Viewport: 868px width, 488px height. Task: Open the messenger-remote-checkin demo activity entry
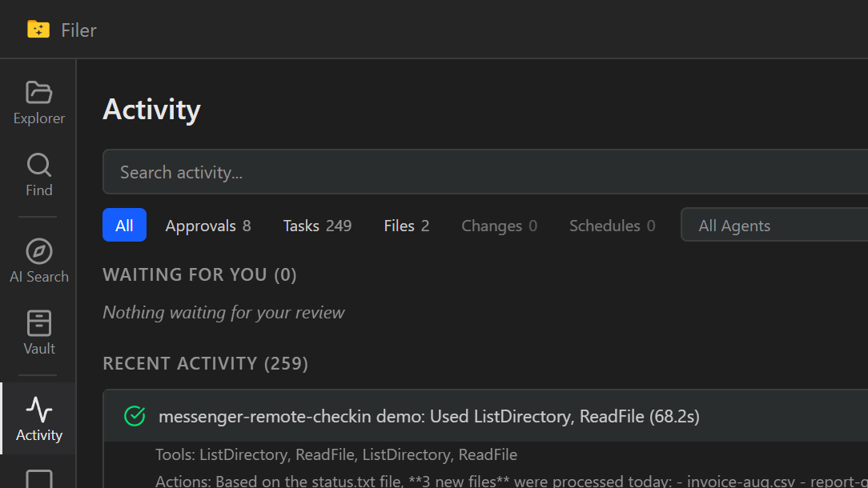point(485,416)
